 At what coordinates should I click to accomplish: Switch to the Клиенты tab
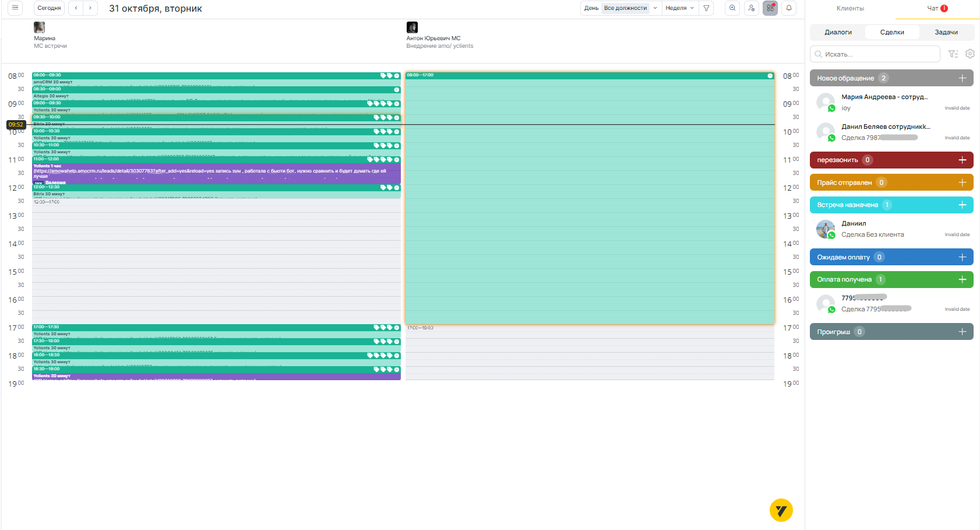point(850,8)
